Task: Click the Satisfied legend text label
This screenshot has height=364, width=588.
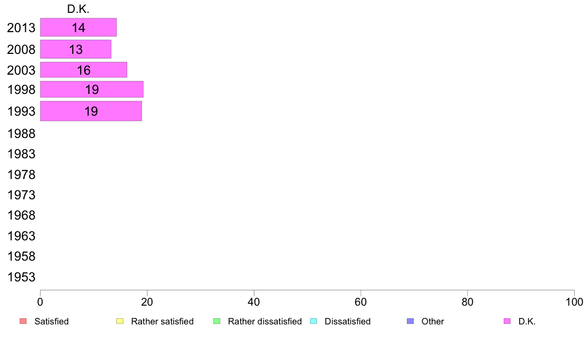Action: click(51, 321)
